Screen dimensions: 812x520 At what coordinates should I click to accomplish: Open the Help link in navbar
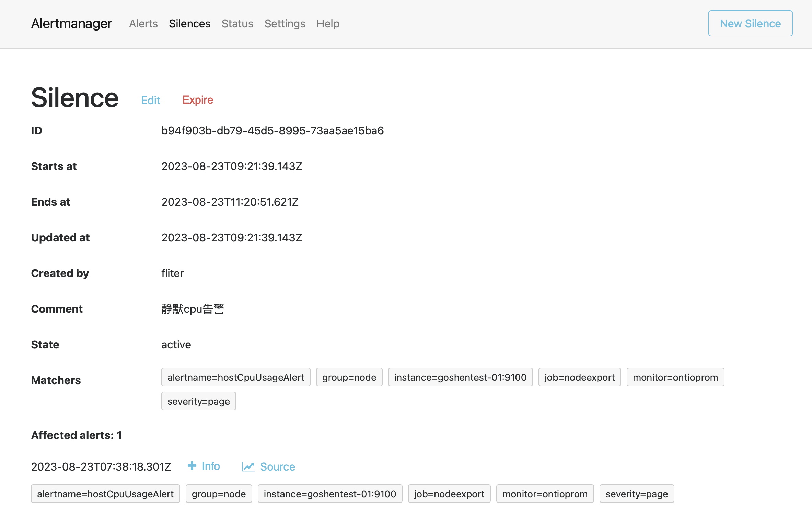click(x=328, y=24)
